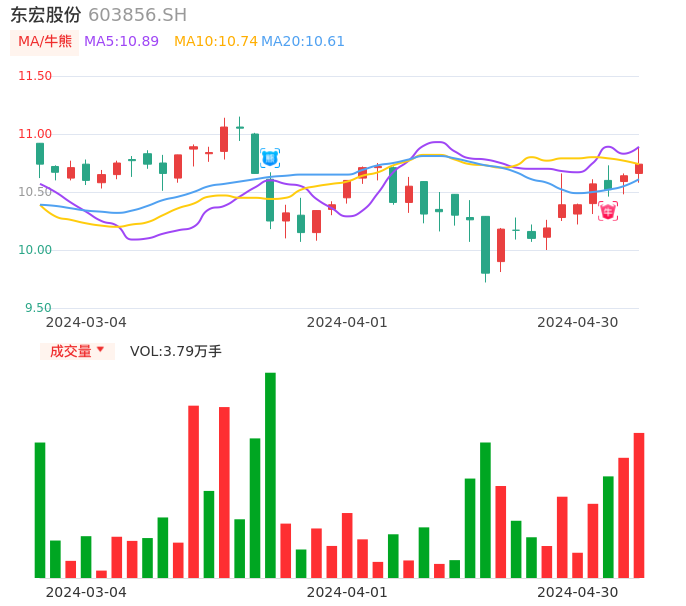Click the 9.50 price axis label
Viewport: 686px width, 606px height.
(37, 308)
